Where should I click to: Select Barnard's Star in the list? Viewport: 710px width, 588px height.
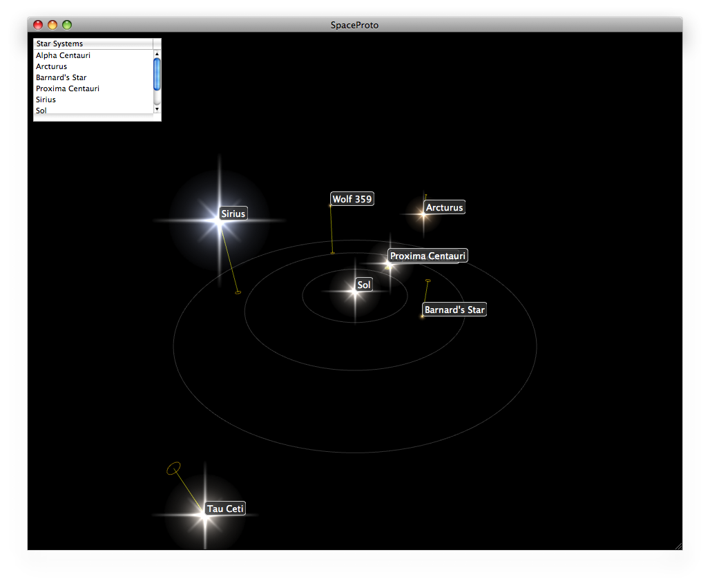94,77
